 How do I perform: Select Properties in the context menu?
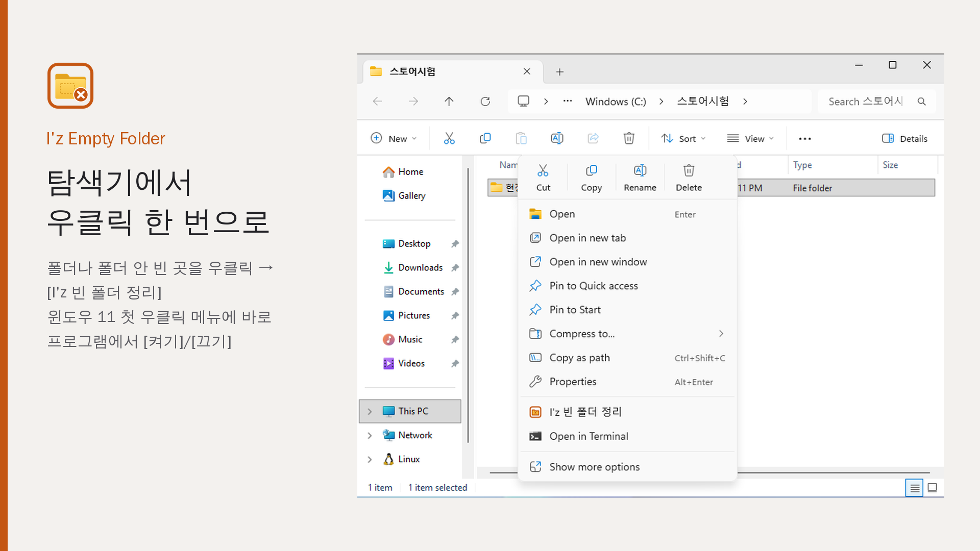(627, 382)
